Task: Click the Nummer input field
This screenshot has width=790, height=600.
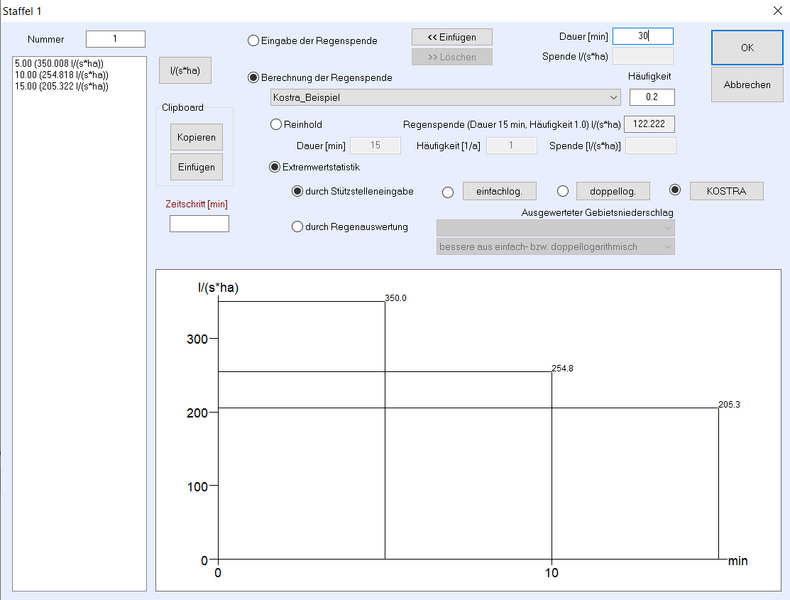Action: tap(115, 39)
